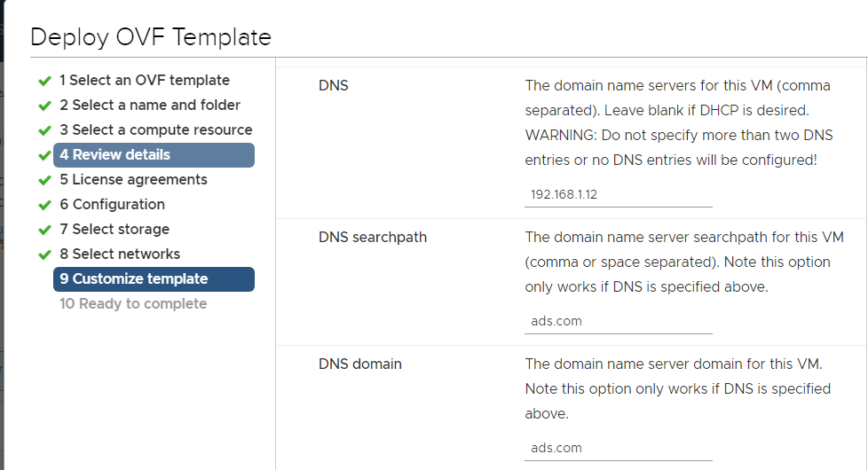Click the green check beside License agreements

[x=45, y=181]
